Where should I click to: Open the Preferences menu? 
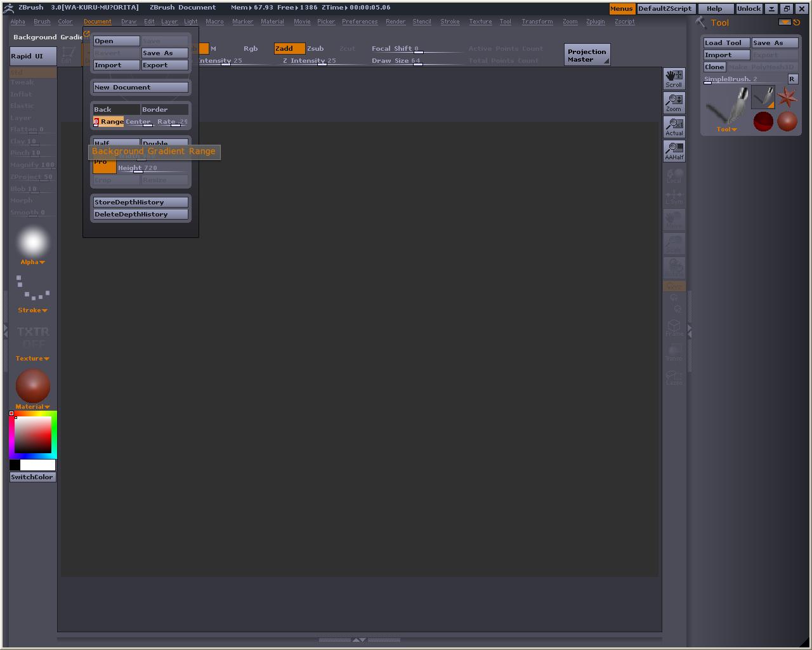coord(360,22)
